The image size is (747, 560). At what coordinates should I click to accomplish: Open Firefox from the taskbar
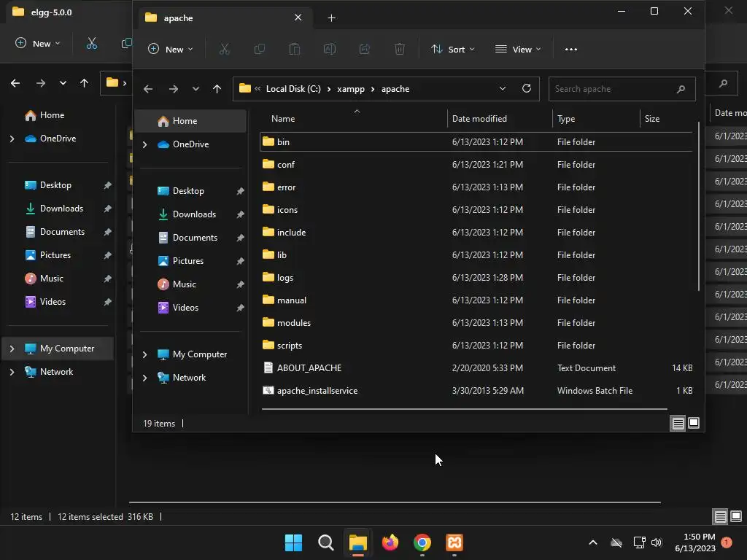390,542
